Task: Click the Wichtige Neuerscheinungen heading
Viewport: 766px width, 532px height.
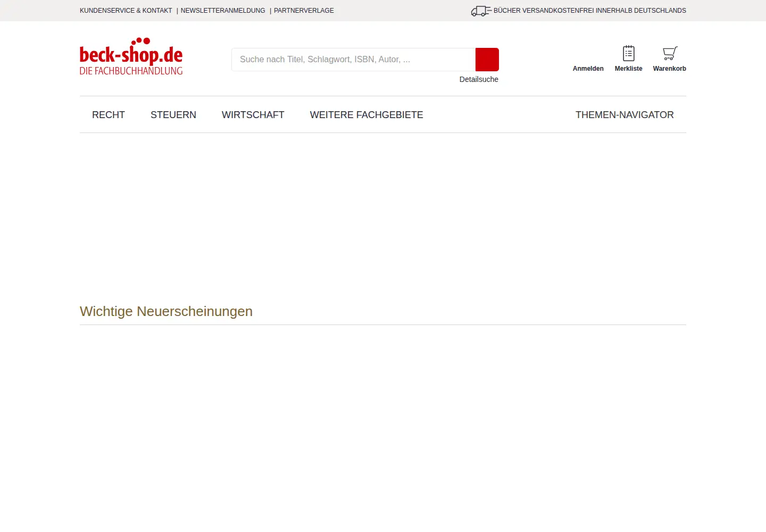Action: [166, 311]
